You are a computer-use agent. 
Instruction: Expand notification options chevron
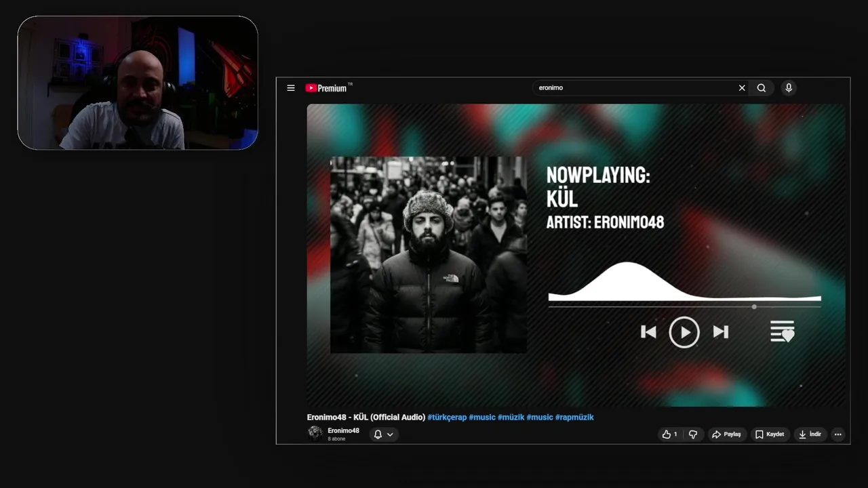pyautogui.click(x=390, y=434)
